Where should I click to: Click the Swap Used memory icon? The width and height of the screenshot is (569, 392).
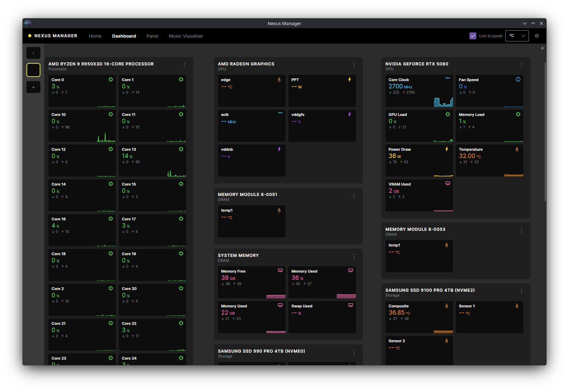pos(351,305)
